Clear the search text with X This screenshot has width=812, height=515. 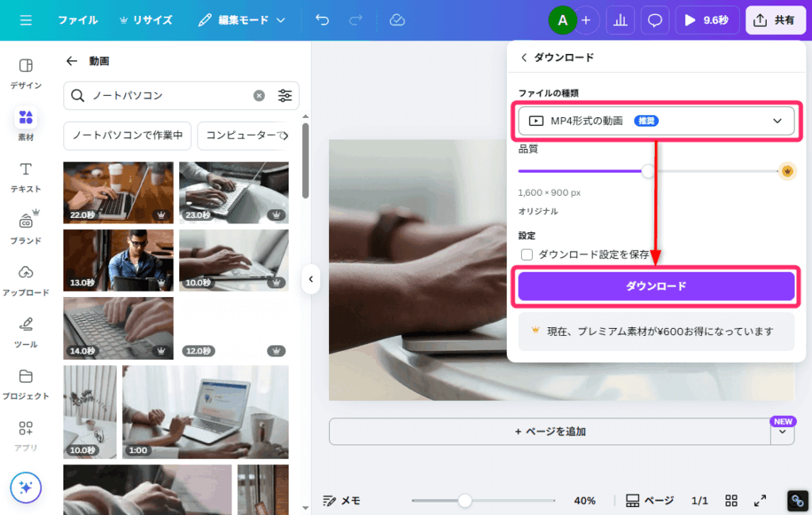[259, 95]
